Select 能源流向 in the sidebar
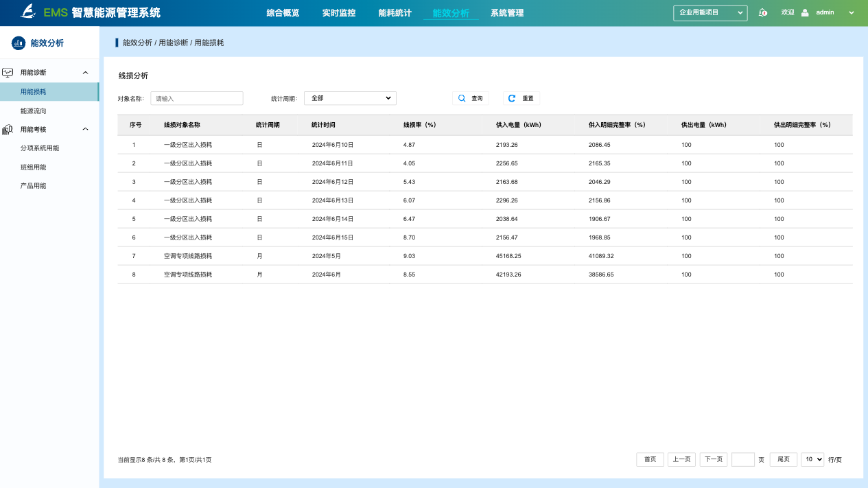This screenshot has width=868, height=488. pyautogui.click(x=34, y=111)
